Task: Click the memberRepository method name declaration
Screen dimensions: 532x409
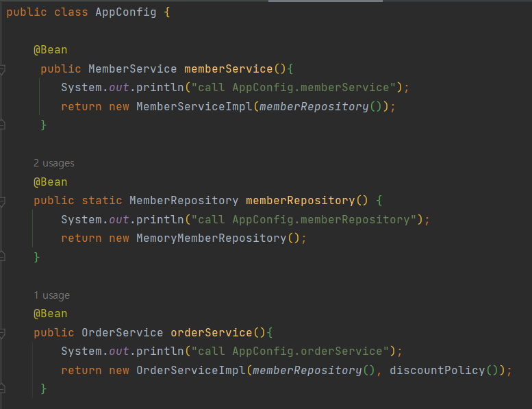Action: pos(301,201)
